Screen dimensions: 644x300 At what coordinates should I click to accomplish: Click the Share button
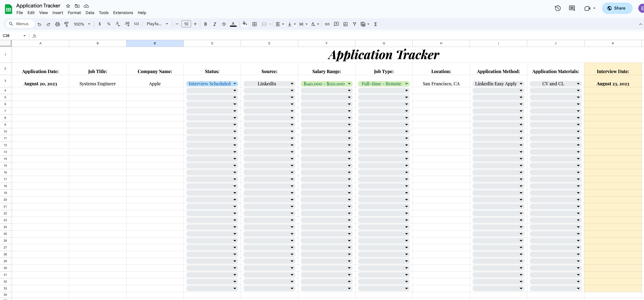point(617,8)
